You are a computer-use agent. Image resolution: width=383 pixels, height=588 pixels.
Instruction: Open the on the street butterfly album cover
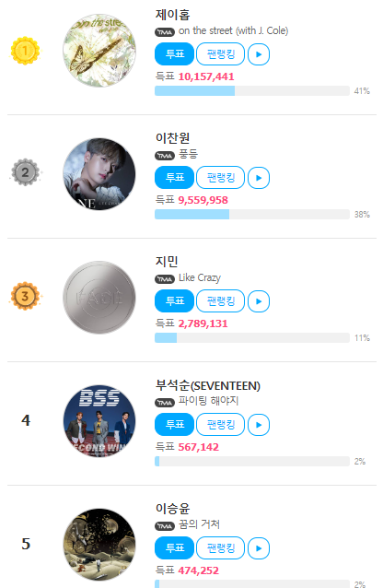[99, 51]
